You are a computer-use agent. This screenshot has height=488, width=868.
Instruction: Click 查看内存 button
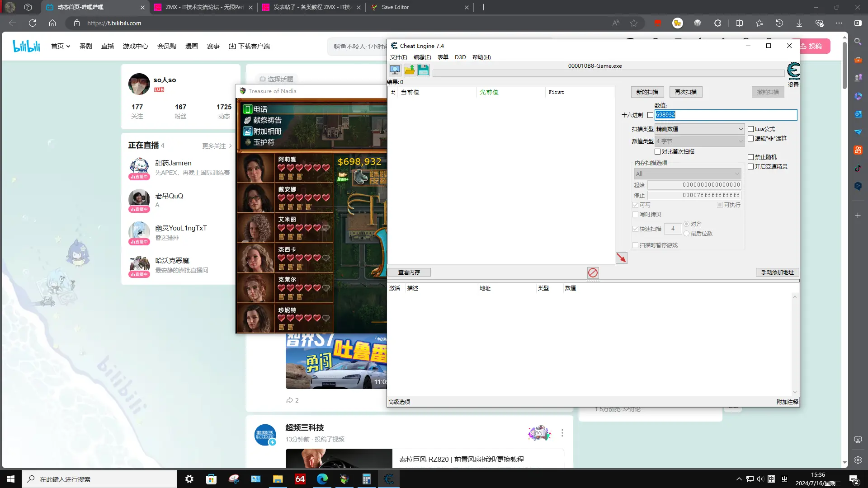[409, 272]
